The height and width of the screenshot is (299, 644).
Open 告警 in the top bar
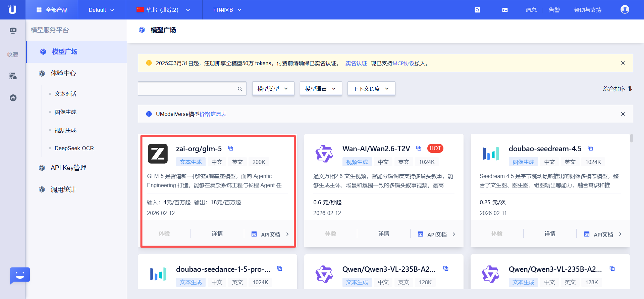(554, 10)
